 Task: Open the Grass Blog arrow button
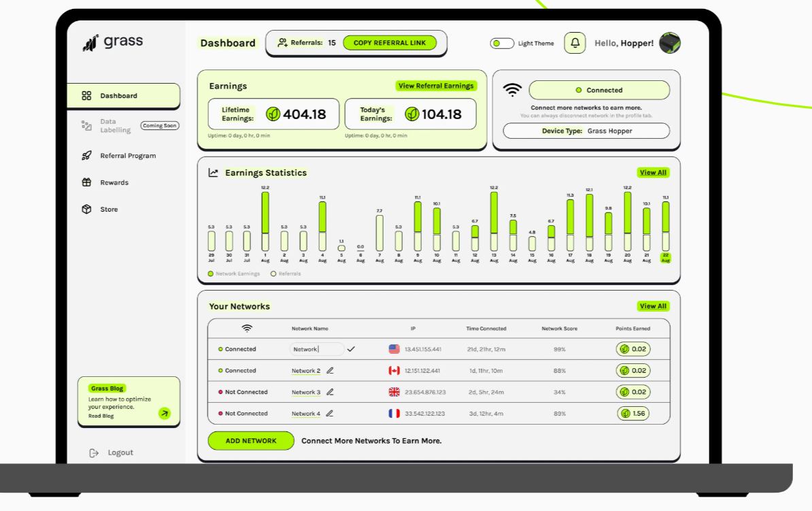(x=165, y=413)
